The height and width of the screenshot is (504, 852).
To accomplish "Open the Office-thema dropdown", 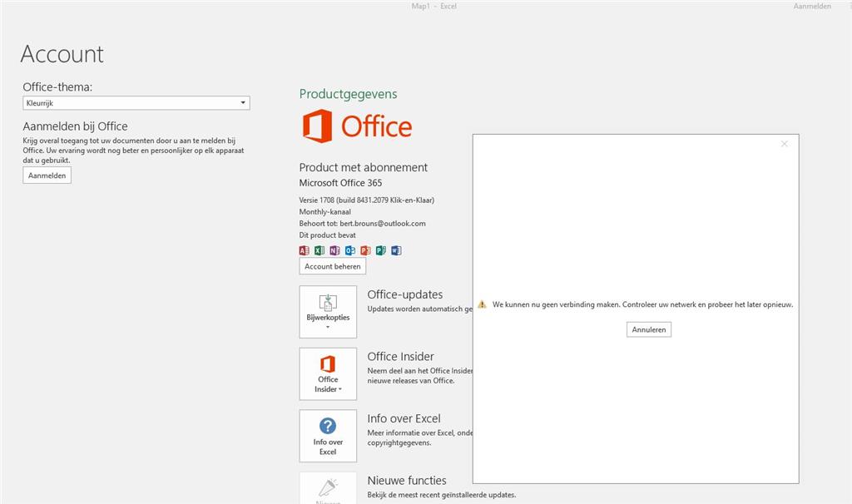I will pyautogui.click(x=136, y=102).
